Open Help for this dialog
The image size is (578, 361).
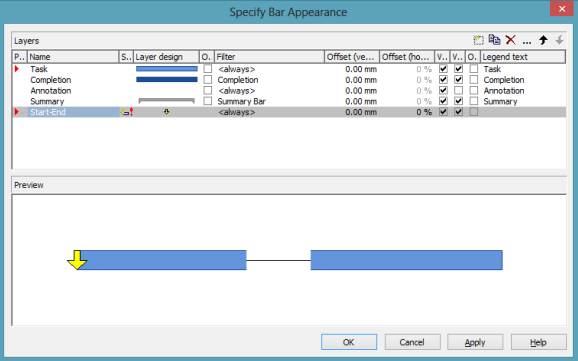click(539, 342)
